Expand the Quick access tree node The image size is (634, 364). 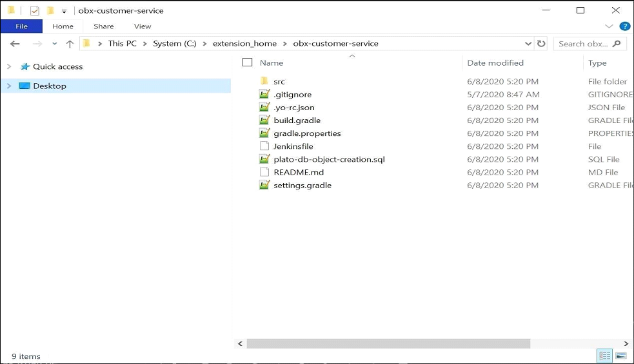(x=9, y=66)
